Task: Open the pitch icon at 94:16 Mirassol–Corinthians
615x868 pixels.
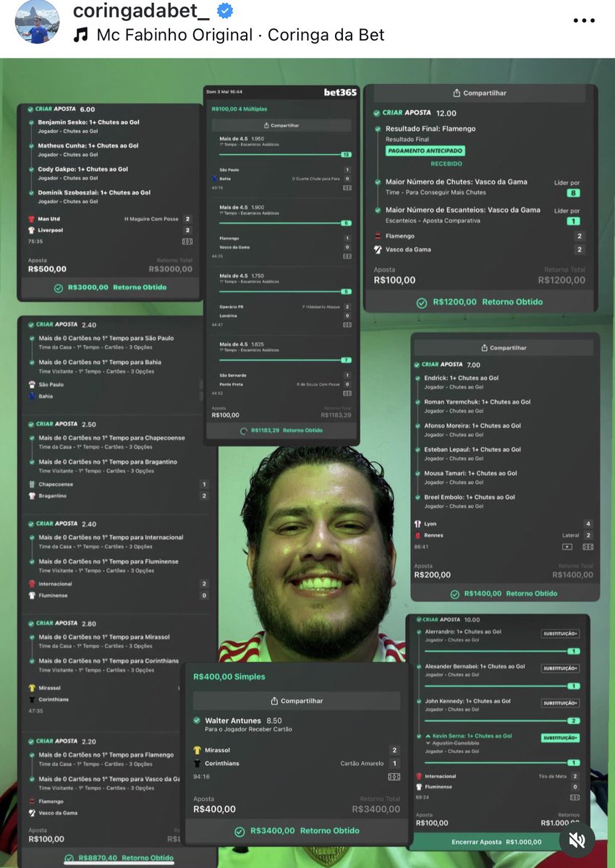Action: (x=394, y=777)
